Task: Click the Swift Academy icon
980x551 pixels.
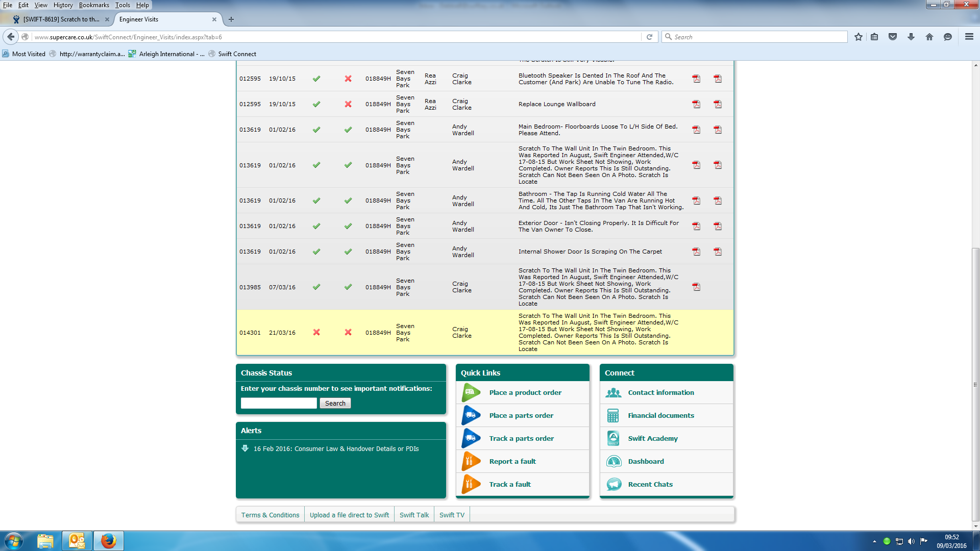Action: (614, 438)
